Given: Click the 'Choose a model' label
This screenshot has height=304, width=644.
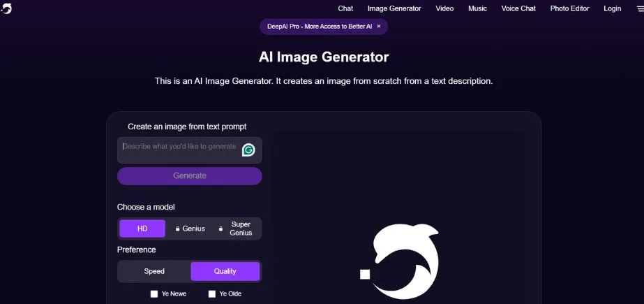Looking at the screenshot, I should point(146,207).
